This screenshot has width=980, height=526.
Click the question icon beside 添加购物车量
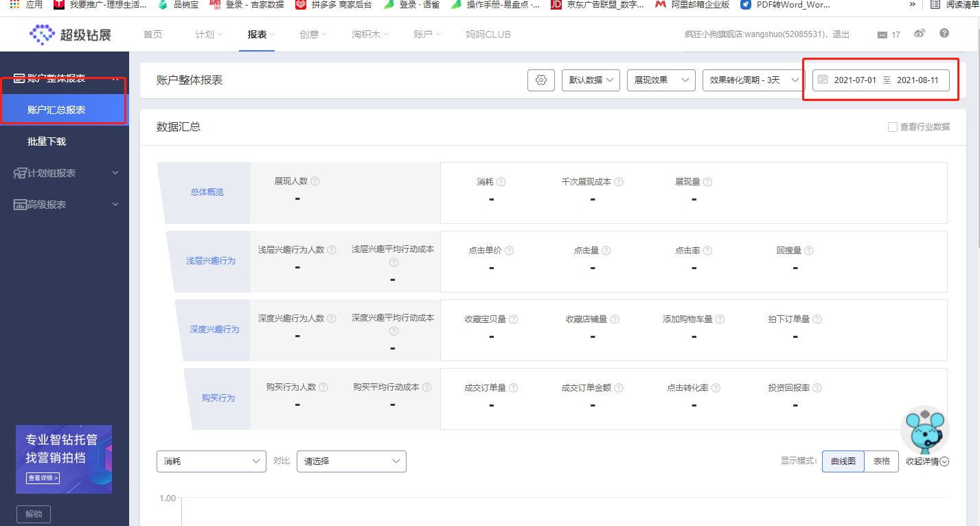(x=719, y=319)
